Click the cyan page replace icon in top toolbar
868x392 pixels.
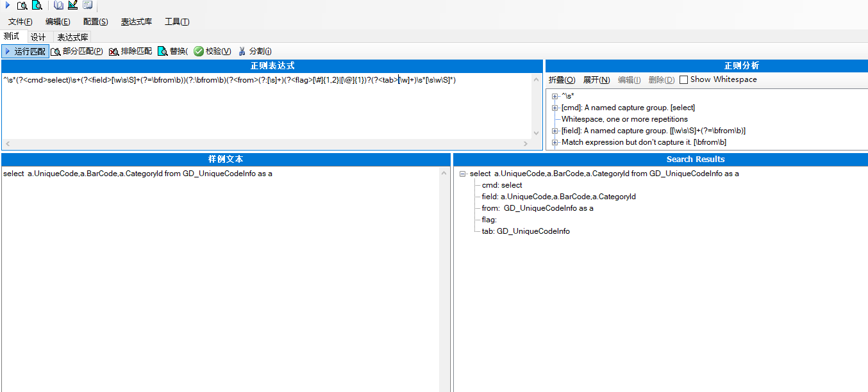pos(37,5)
